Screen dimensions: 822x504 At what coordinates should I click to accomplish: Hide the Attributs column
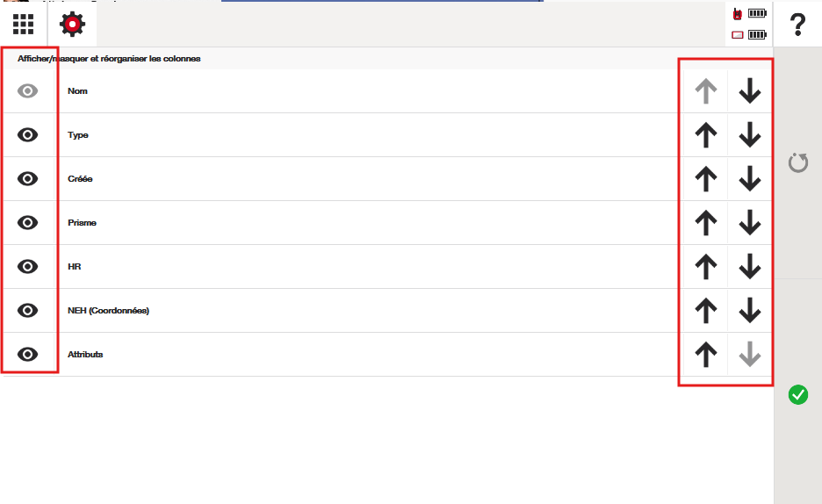[x=28, y=354]
